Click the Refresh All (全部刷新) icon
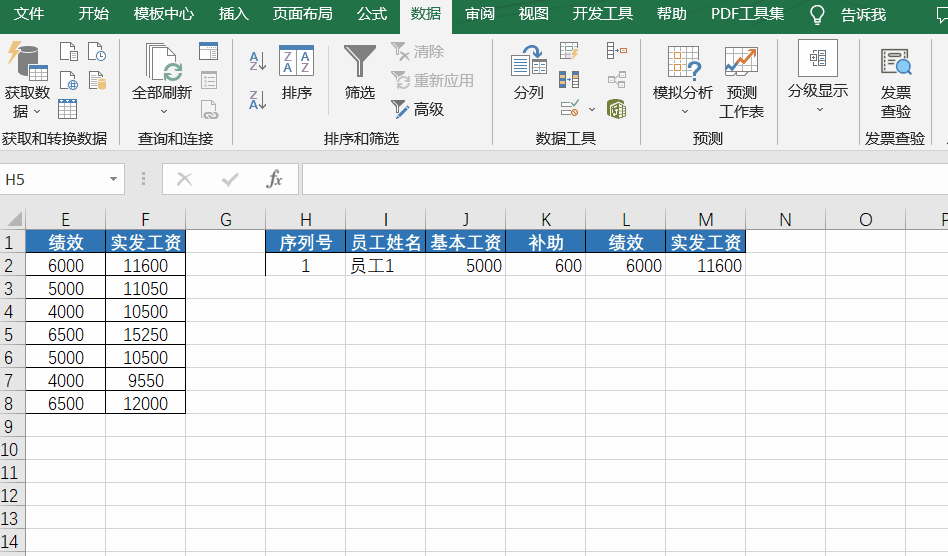 click(x=164, y=62)
